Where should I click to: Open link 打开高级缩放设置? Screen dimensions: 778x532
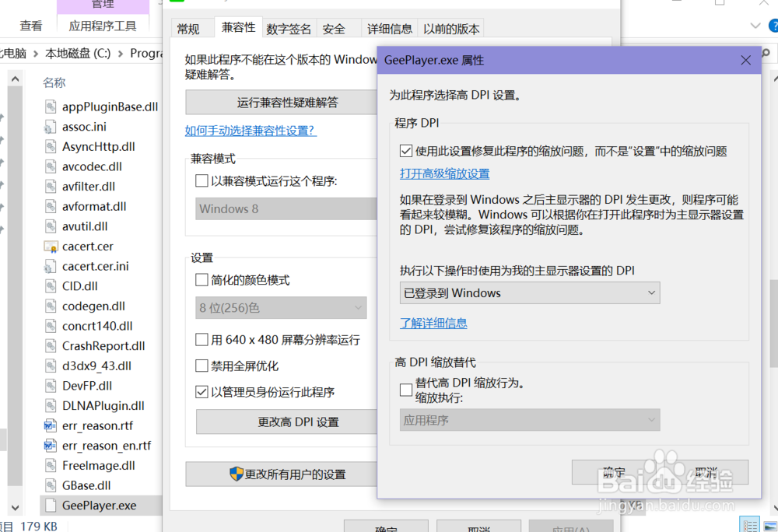pos(444,173)
